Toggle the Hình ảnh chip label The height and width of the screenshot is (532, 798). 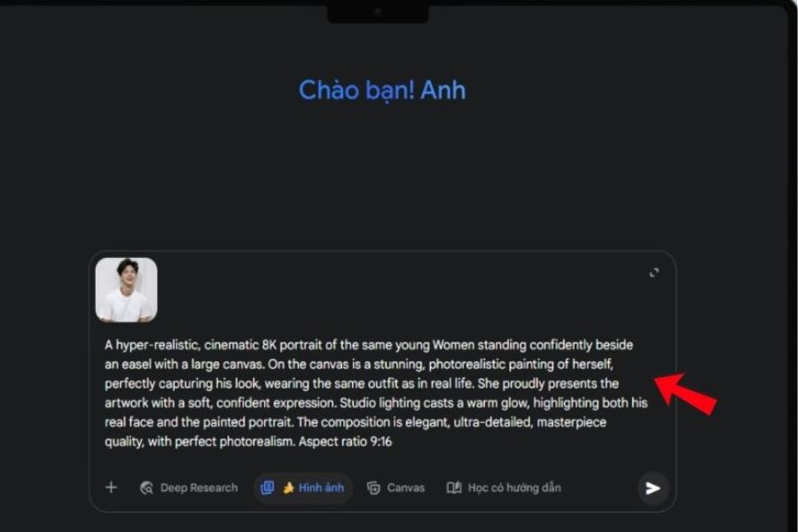tap(321, 488)
